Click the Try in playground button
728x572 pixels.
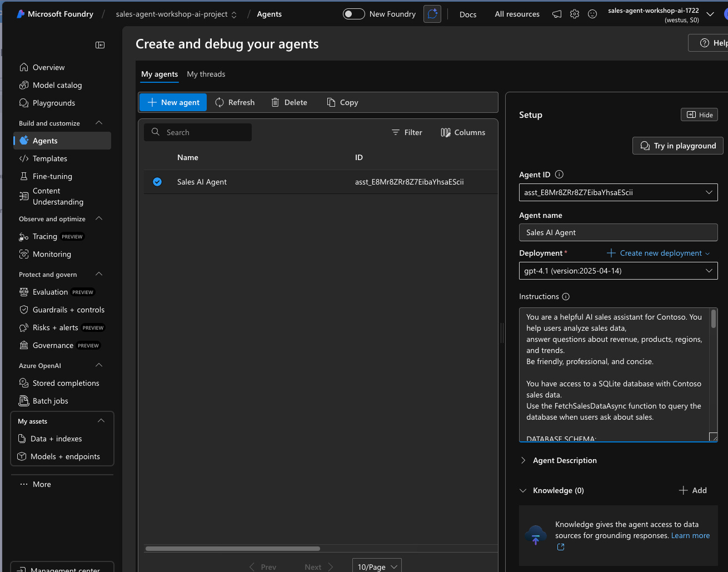pyautogui.click(x=678, y=146)
